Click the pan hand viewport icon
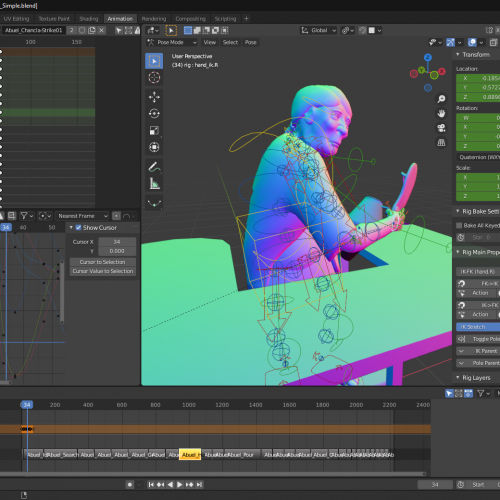 tap(441, 114)
